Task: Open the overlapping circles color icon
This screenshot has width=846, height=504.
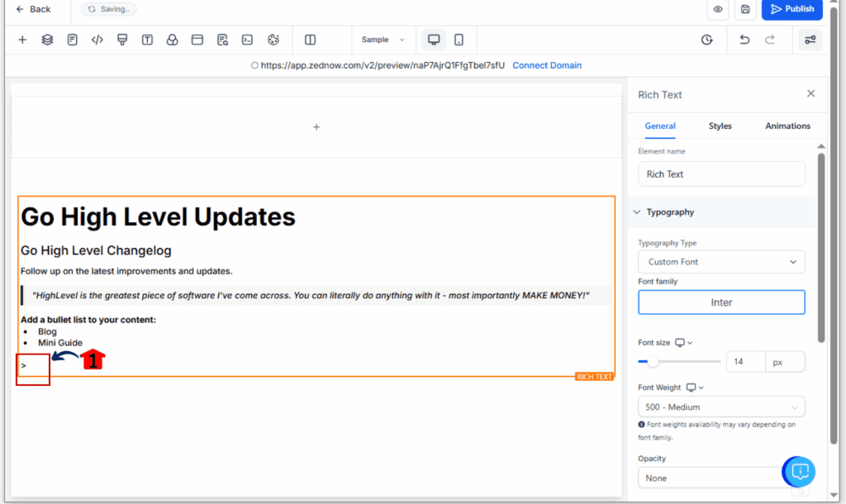Action: (x=172, y=40)
